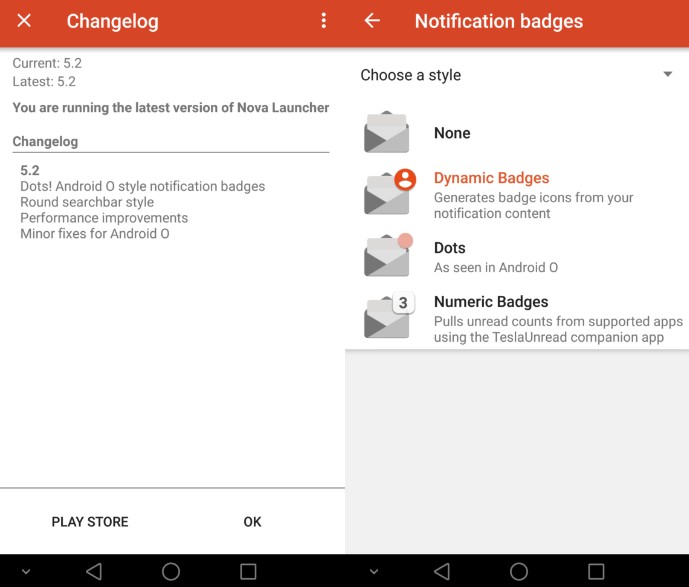This screenshot has width=689, height=587.
Task: Tap the Numeric Badges envelope icon
Action: tap(388, 316)
